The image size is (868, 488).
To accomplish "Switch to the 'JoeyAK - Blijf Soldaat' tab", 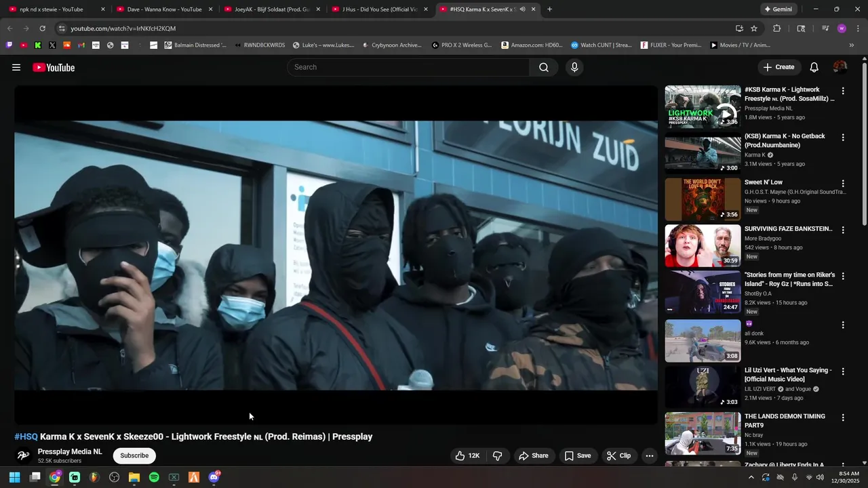I will [272, 9].
